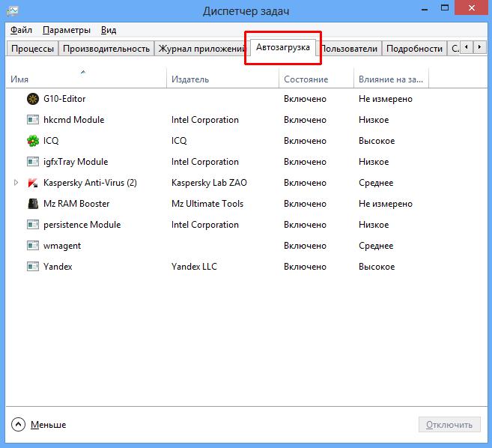Click Среднее impact in the Kaspersky row
492x448 pixels.
376,183
